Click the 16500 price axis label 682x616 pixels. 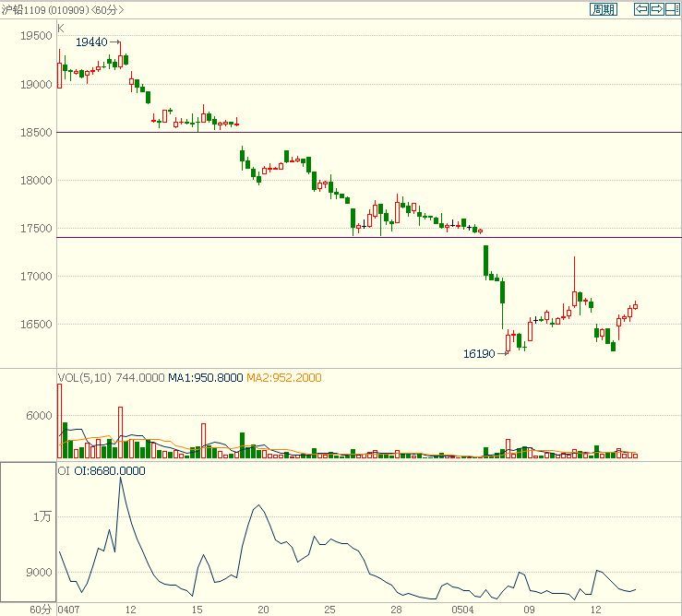click(36, 325)
